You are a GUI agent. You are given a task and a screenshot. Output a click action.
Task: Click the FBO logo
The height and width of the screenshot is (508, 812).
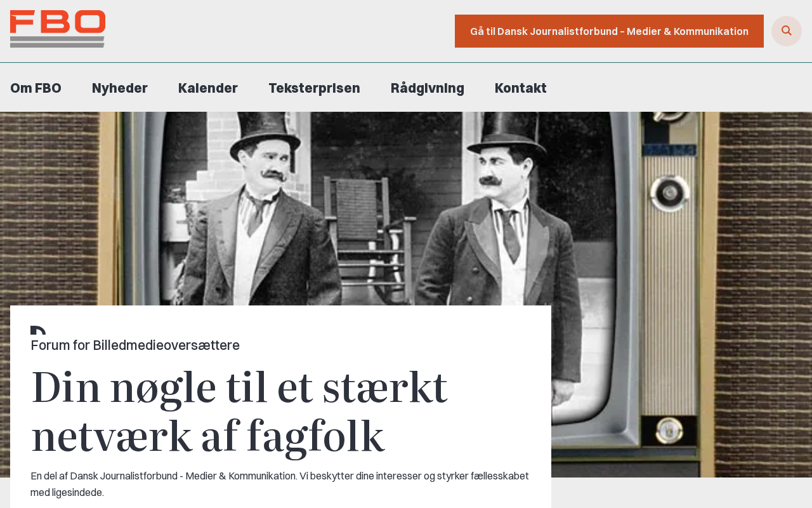[x=58, y=29]
